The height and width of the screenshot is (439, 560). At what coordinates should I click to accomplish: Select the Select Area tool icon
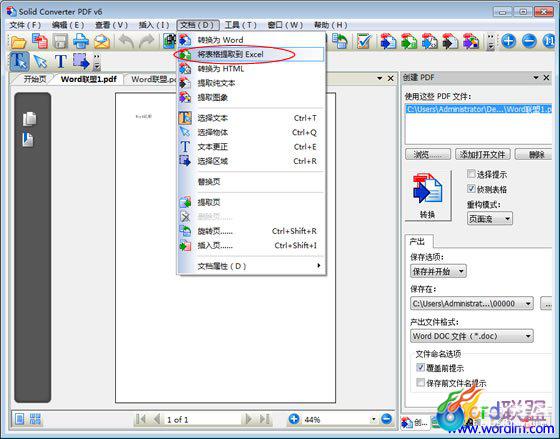(81, 61)
